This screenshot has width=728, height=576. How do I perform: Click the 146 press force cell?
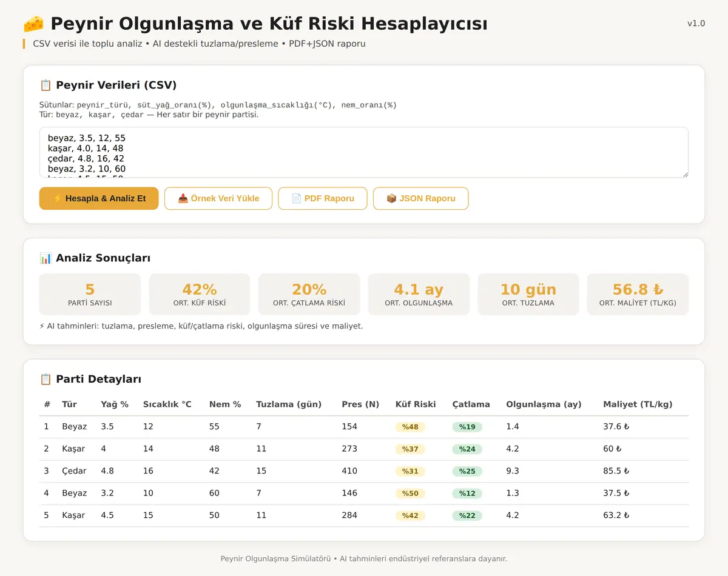349,494
